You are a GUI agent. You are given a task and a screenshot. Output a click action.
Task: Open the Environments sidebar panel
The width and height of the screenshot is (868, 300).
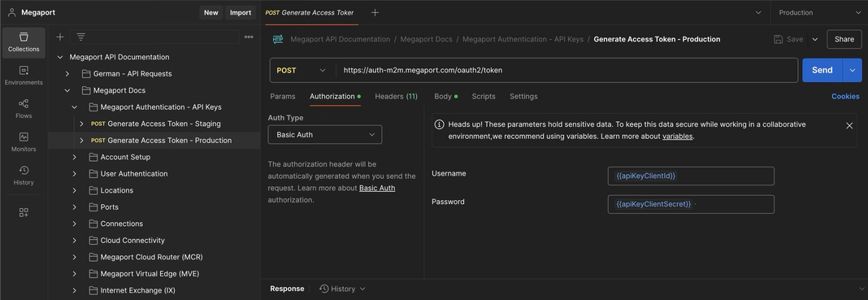(x=24, y=76)
